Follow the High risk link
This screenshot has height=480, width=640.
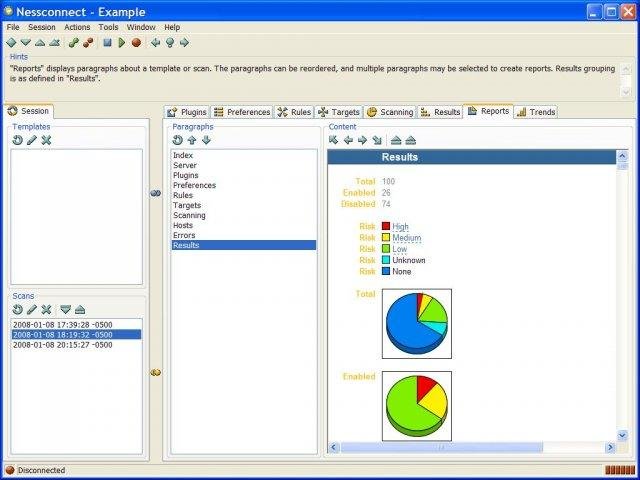(400, 227)
